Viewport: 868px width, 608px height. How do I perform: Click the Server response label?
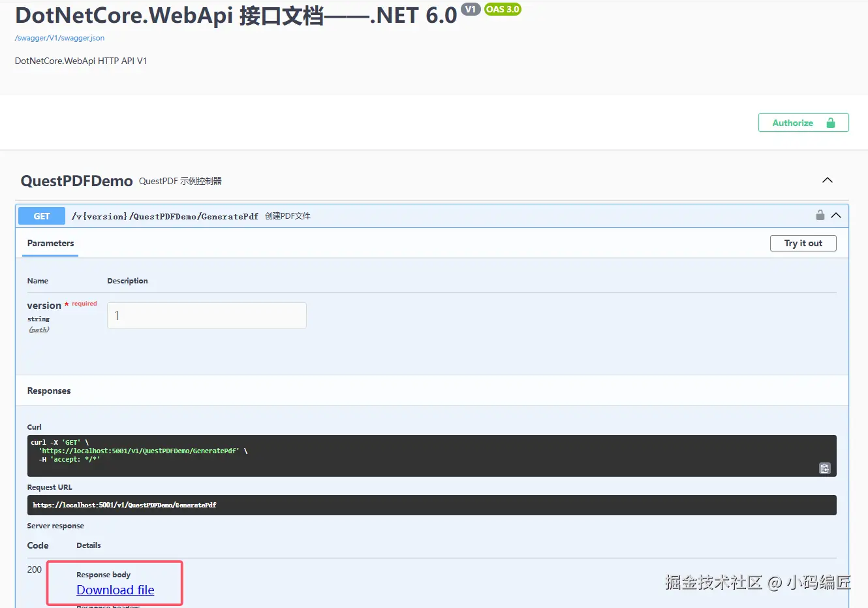(x=55, y=526)
